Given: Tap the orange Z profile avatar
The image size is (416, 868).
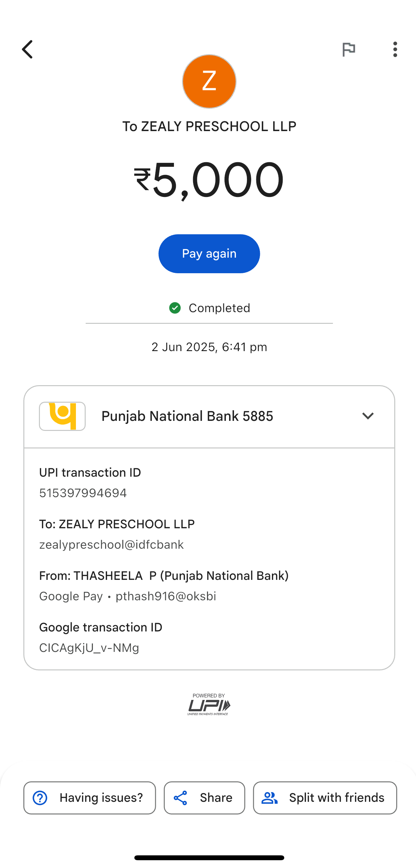Looking at the screenshot, I should (209, 81).
